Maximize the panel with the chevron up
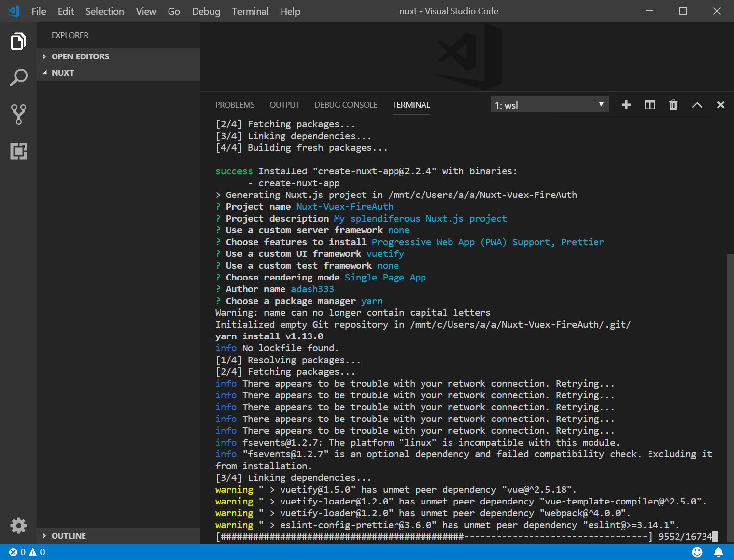The width and height of the screenshot is (734, 560). point(697,105)
